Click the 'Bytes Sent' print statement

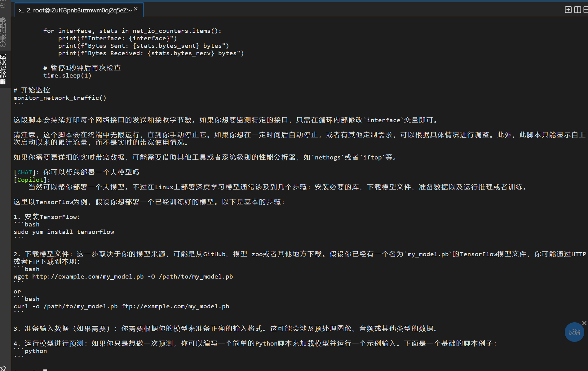144,46
